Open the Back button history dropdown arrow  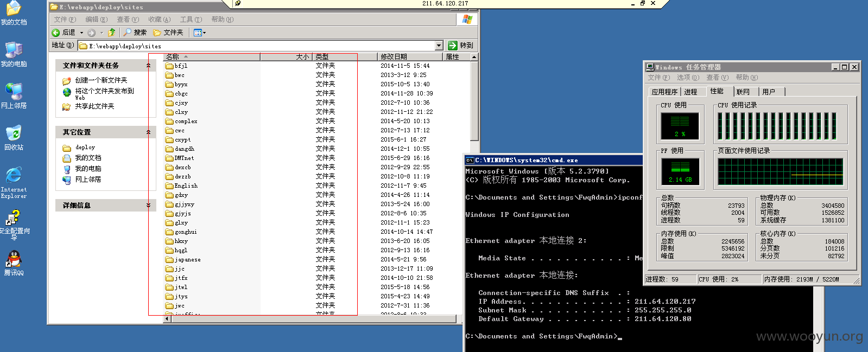(x=81, y=33)
